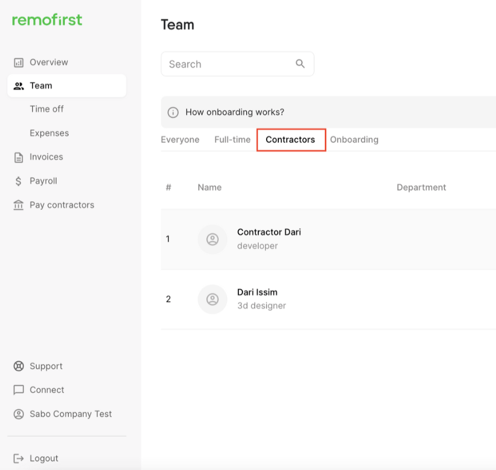This screenshot has width=496, height=470.
Task: Switch to the Full-time tab
Action: 232,140
